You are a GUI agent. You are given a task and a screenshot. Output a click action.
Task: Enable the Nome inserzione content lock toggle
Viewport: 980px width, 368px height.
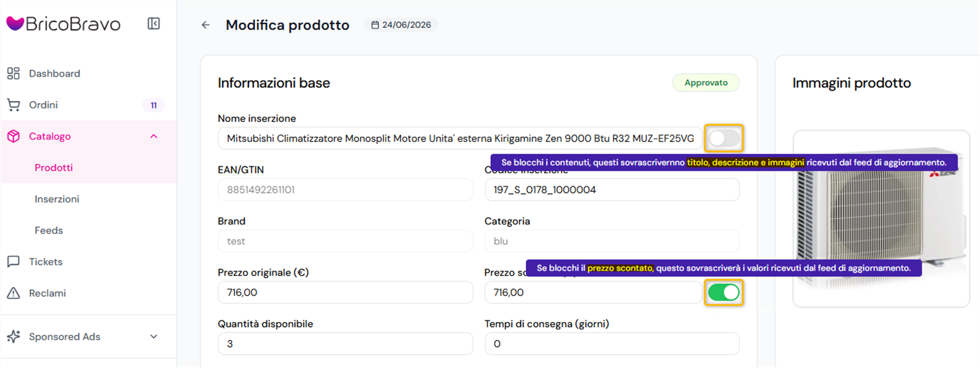(724, 138)
